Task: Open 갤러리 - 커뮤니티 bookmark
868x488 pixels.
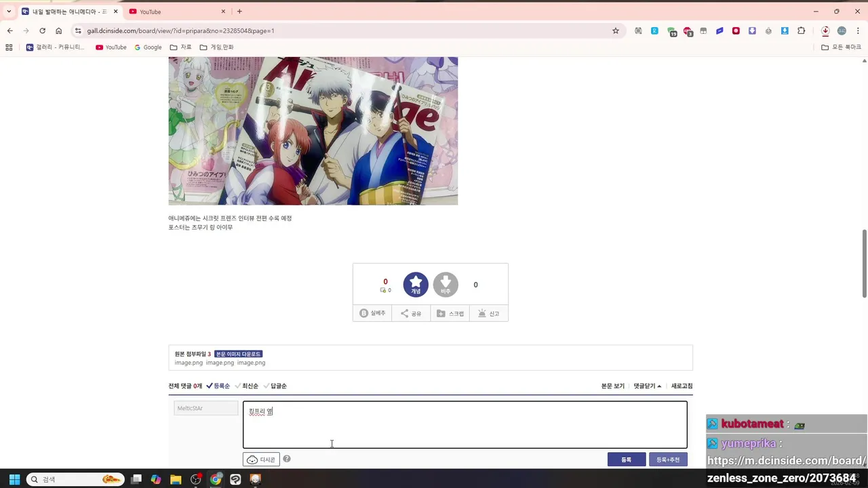Action: [55, 47]
